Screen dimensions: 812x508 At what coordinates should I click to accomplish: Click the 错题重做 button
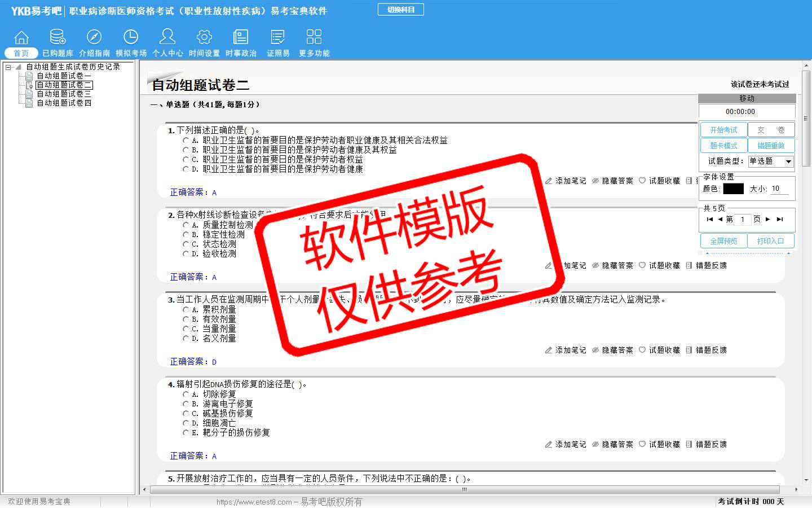[771, 146]
